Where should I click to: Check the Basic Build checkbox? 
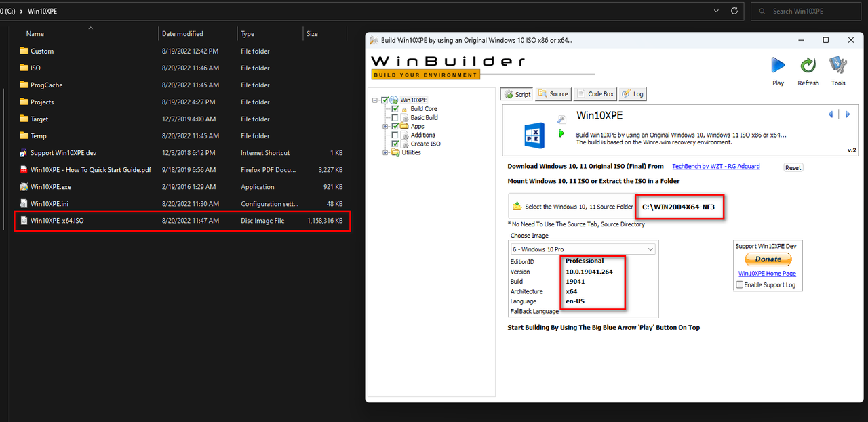[x=395, y=118]
